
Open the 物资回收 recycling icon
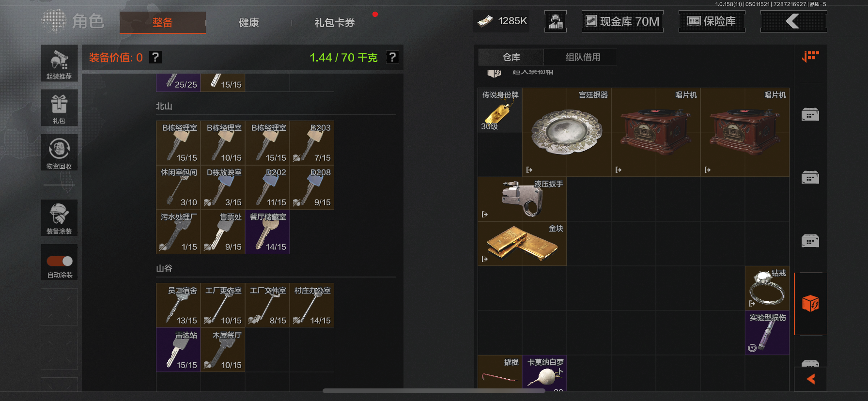(x=59, y=153)
